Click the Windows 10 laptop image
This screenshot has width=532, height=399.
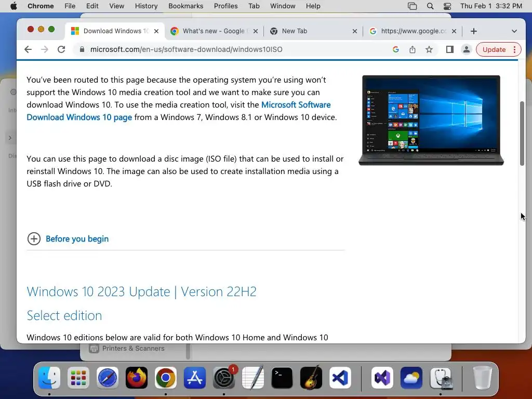click(431, 120)
